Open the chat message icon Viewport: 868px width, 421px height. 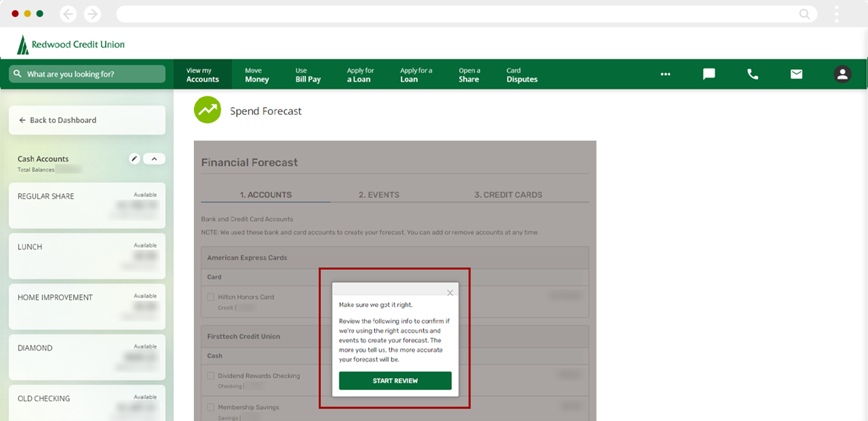[709, 74]
